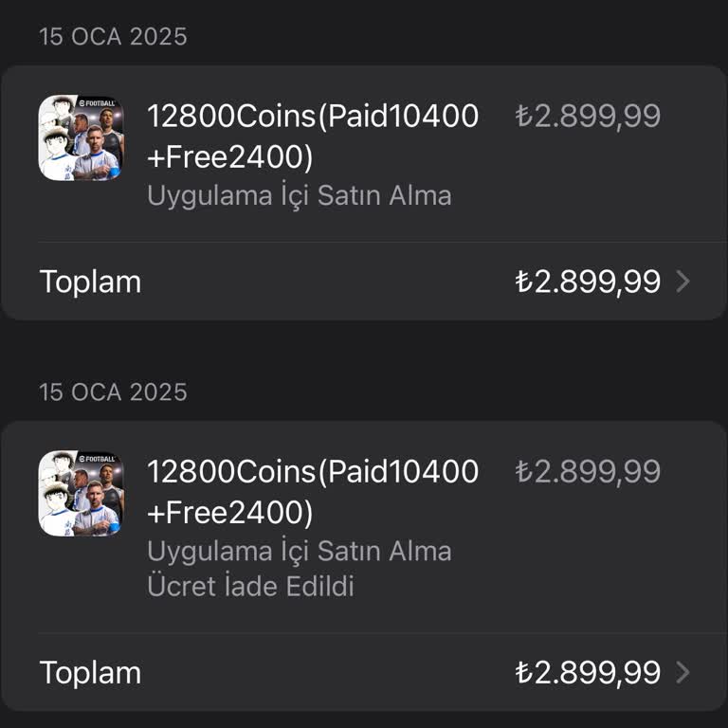
Task: Tap the white ₺2.899,99 total in the refunded card
Action: pos(588,672)
